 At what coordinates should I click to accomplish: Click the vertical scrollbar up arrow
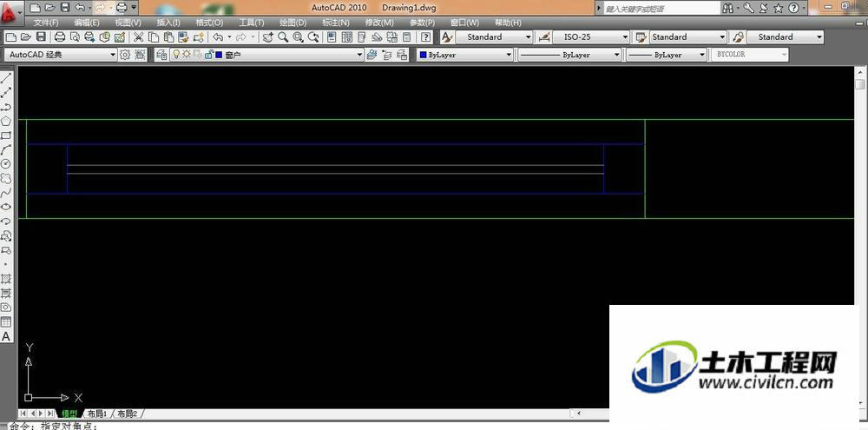859,72
